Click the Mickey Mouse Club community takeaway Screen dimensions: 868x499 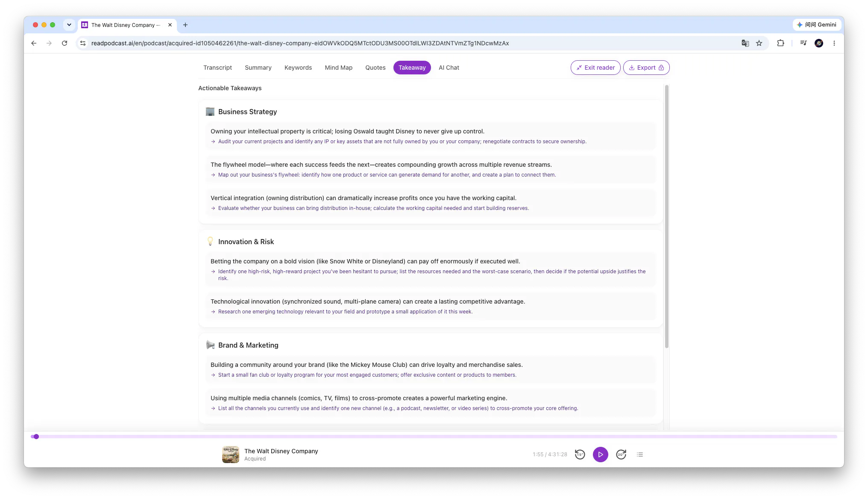coord(367,365)
